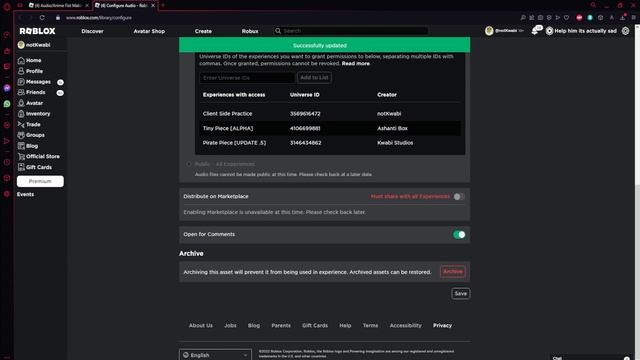Open the Privacy footer link
640x360 pixels.
pyautogui.click(x=442, y=326)
